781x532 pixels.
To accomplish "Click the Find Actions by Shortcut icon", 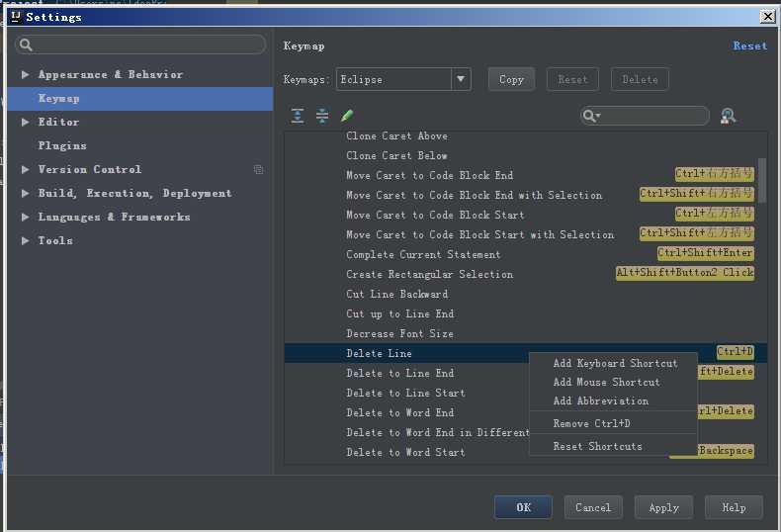I will pyautogui.click(x=728, y=116).
